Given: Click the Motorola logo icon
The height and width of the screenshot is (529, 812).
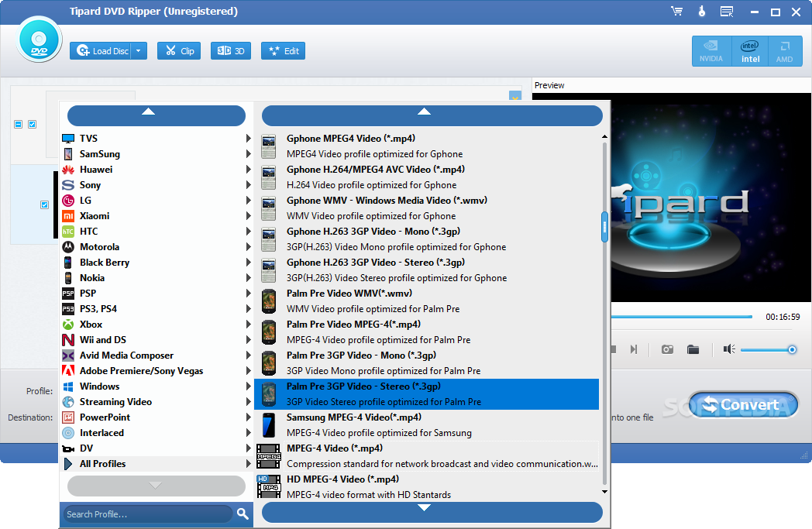Looking at the screenshot, I should 68,247.
